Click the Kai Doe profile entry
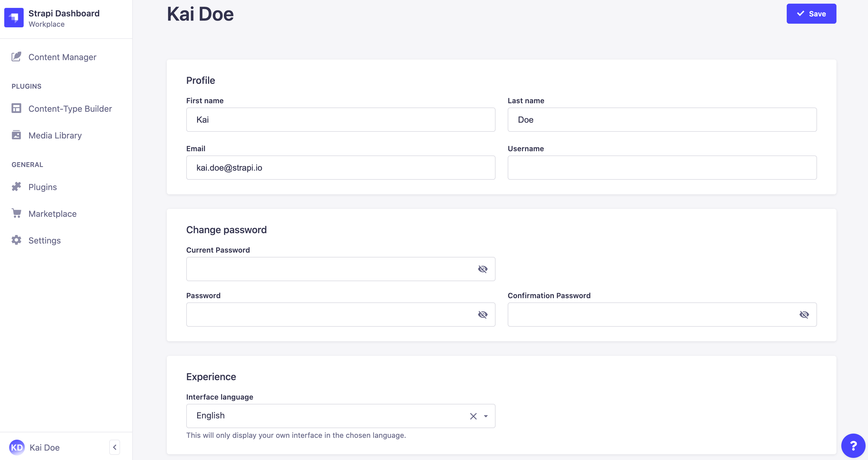Image resolution: width=868 pixels, height=460 pixels. tap(44, 447)
